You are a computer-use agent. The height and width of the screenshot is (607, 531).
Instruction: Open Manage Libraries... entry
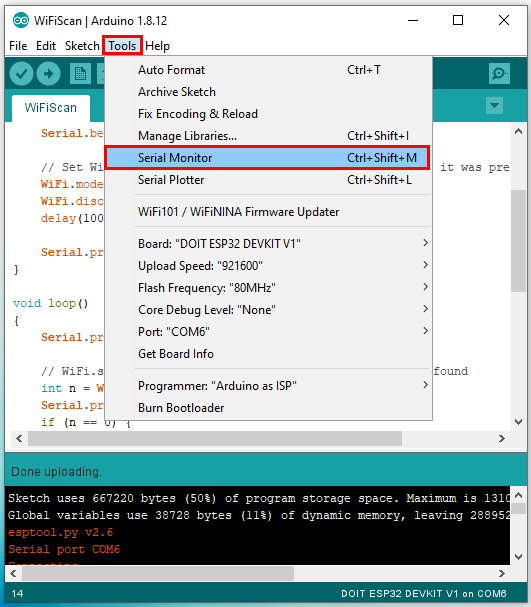pos(268,136)
